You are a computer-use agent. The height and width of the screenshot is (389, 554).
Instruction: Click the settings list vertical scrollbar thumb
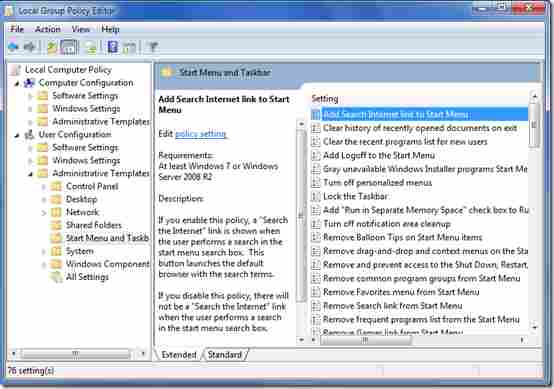tap(534, 125)
